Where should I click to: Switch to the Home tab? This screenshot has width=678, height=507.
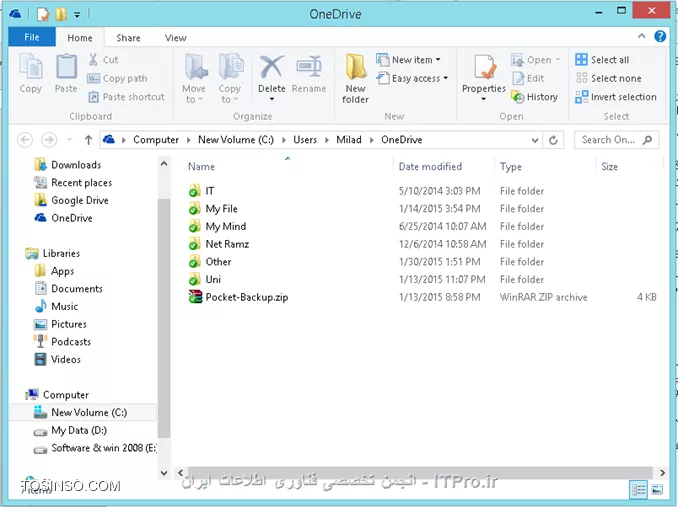point(80,38)
